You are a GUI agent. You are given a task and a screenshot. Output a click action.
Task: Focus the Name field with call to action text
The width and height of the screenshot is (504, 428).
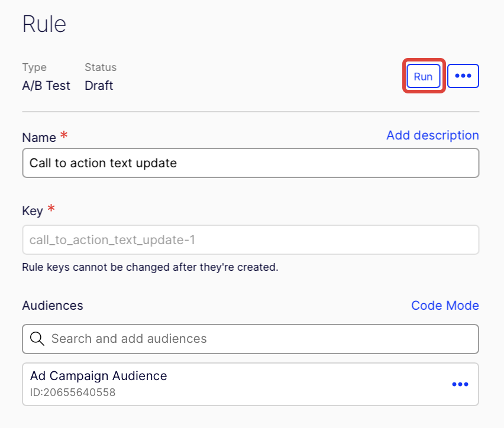(x=250, y=163)
